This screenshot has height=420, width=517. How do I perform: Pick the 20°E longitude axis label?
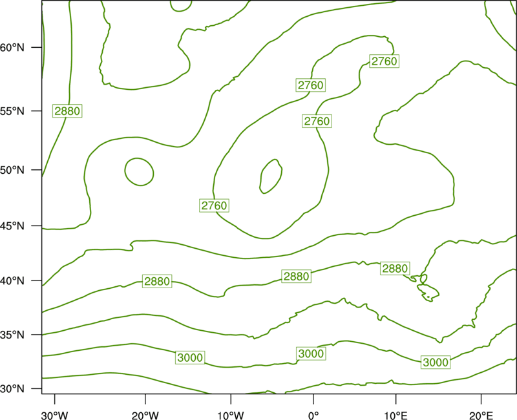tap(481, 415)
